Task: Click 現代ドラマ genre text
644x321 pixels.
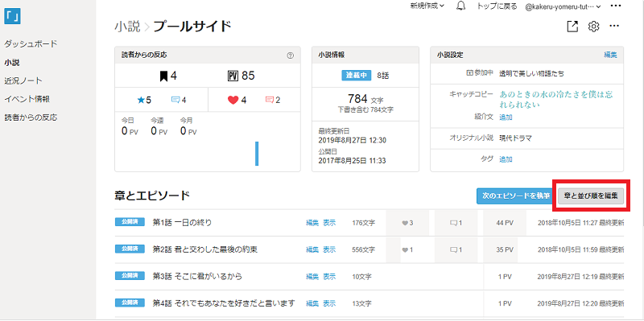Action: click(515, 138)
